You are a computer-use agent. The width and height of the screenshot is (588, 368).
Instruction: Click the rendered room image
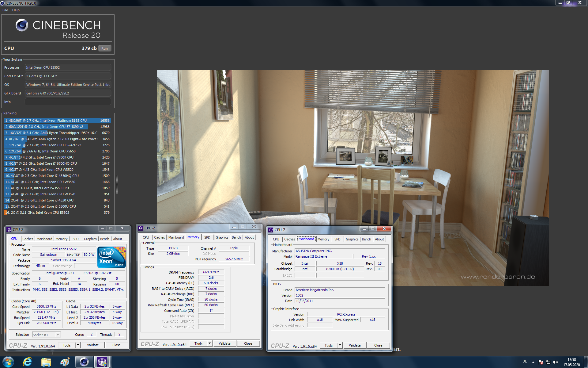point(352,178)
